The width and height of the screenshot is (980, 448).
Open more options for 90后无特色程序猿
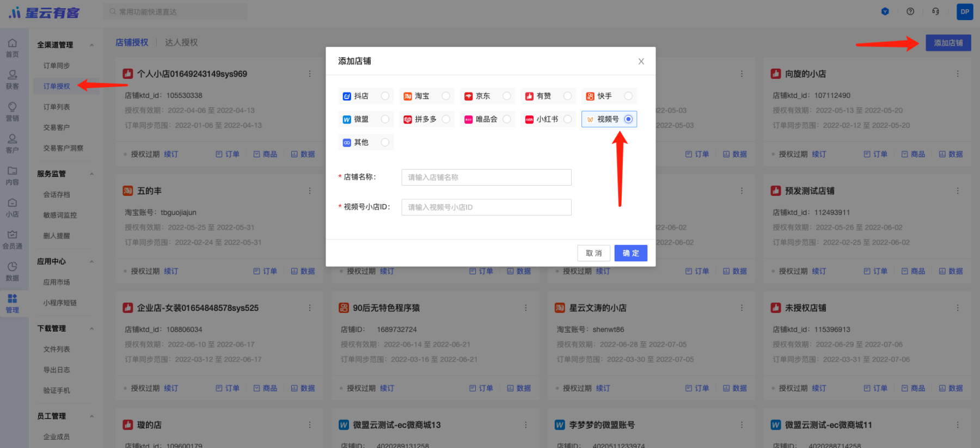coord(526,308)
